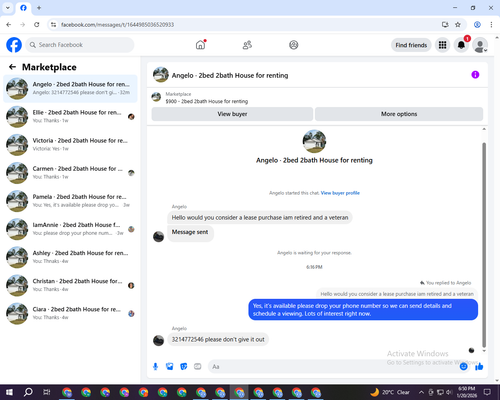Open the Victoria conversation
The width and height of the screenshot is (500, 400).
pyautogui.click(x=70, y=145)
